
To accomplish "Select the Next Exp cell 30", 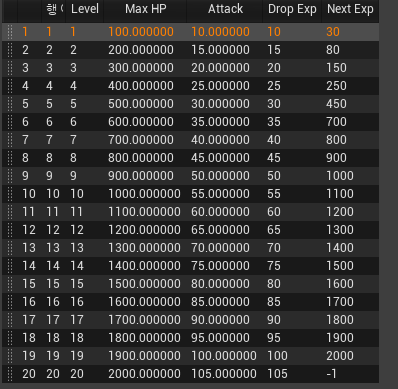I will 333,32.
